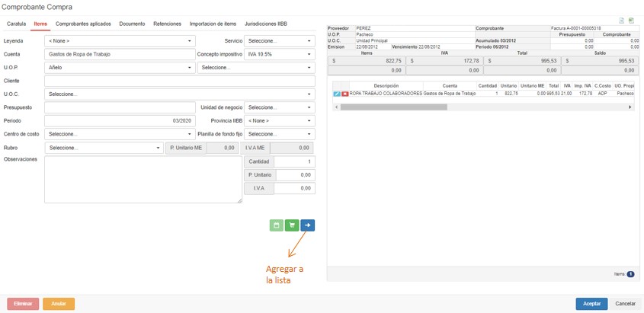Image resolution: width=644 pixels, height=313 pixels.
Task: Click the Cantidad input field
Action: pos(294,162)
